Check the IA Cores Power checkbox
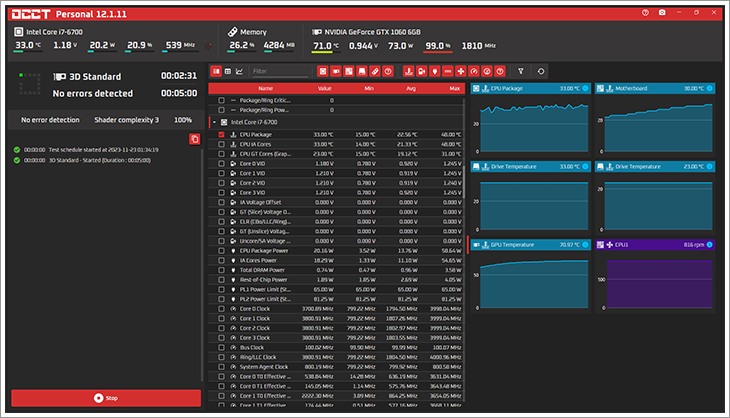The height and width of the screenshot is (418, 730). 222,261
